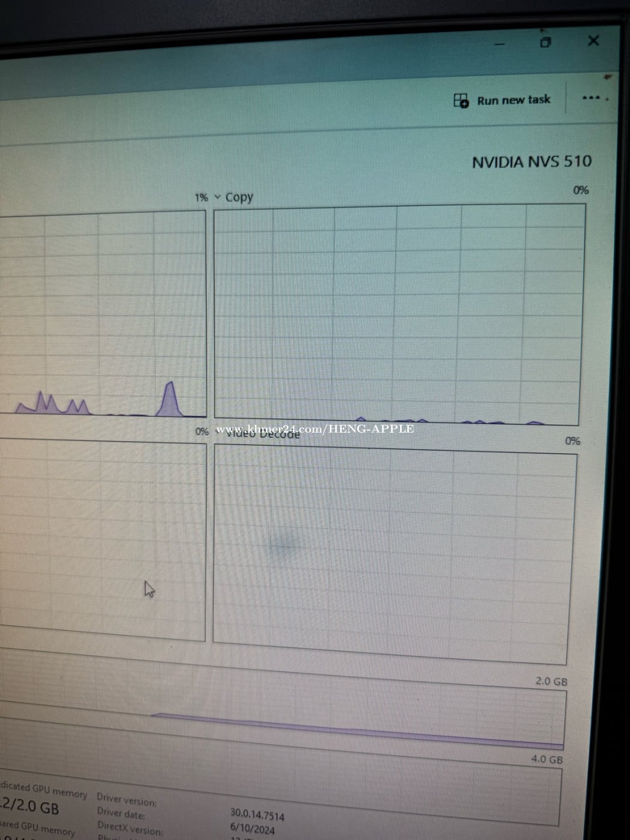Click the dedicated GPU memory usage graph
The height and width of the screenshot is (840, 630).
point(360,717)
